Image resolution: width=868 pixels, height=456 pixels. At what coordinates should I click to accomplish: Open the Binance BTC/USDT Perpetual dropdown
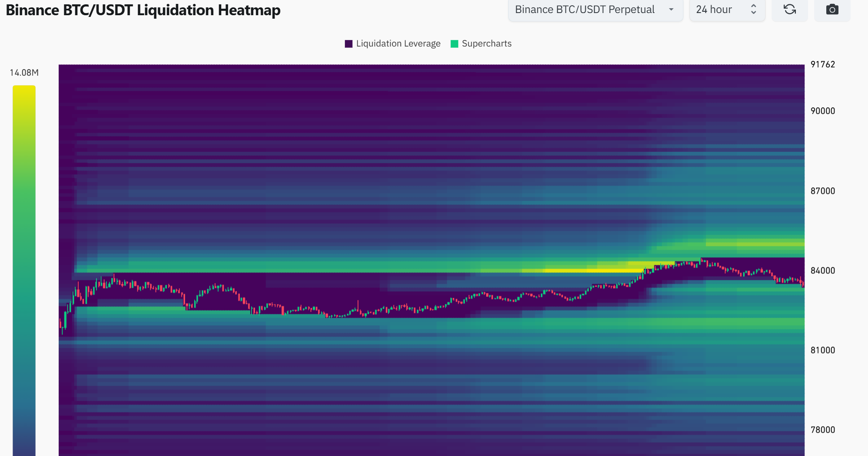pyautogui.click(x=596, y=10)
